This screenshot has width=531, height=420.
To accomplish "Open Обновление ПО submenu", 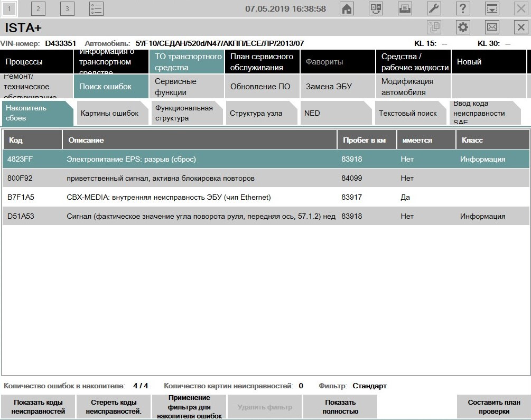I will [x=262, y=86].
